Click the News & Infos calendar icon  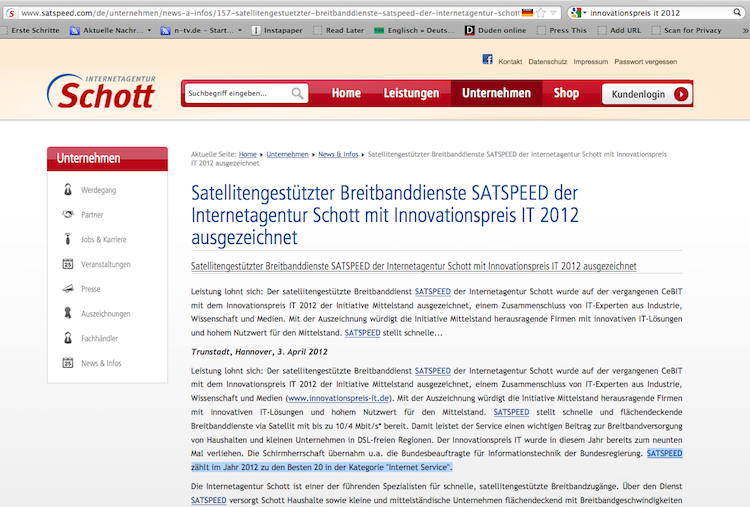pos(68,363)
